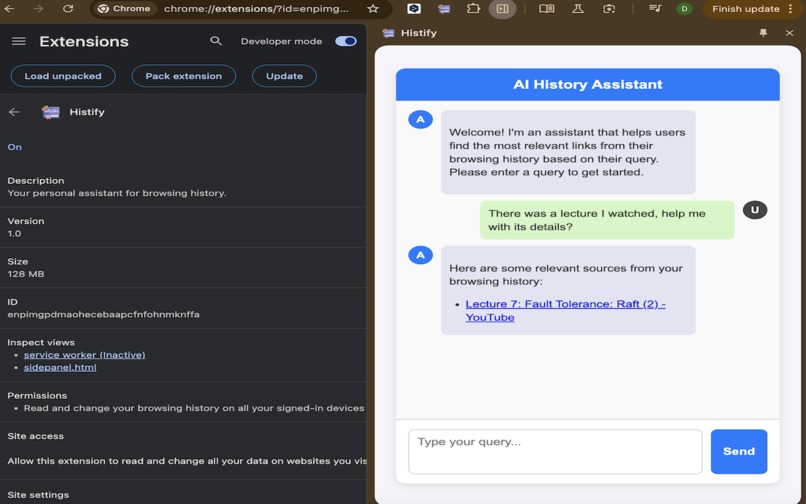806x504 pixels.
Task: Click the browsing history permission entry
Action: point(194,408)
